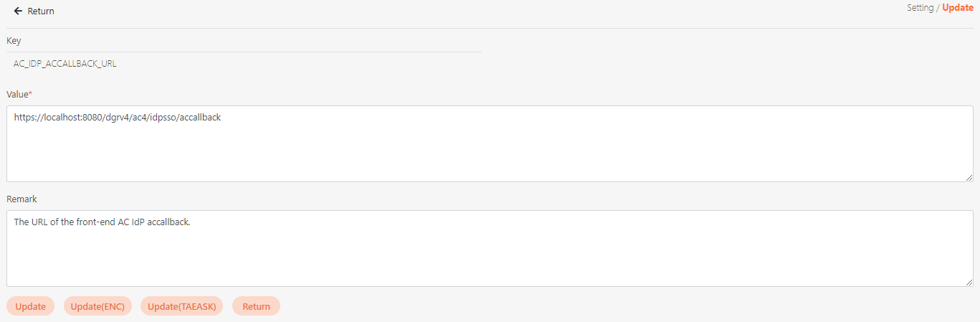Click the blank lower area of the Value textarea

[x=490, y=158]
